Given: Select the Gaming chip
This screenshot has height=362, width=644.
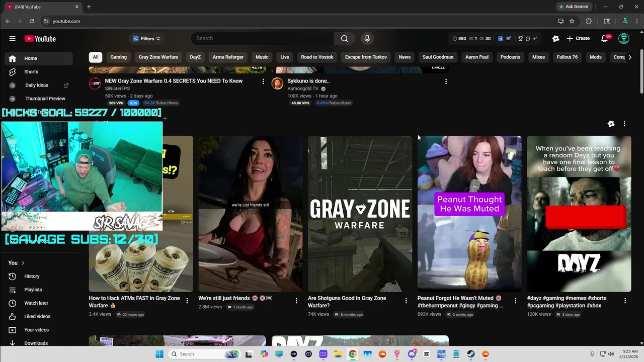Looking at the screenshot, I should (x=119, y=57).
